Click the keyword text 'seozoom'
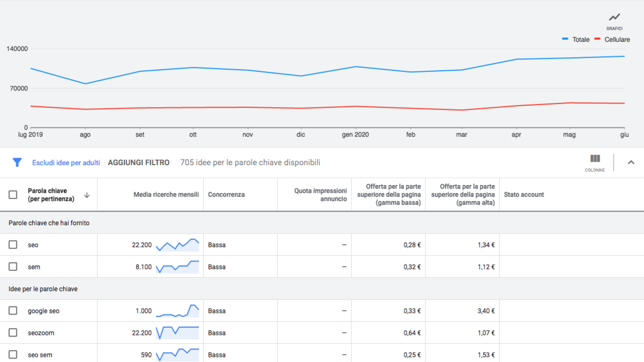 click(x=41, y=333)
